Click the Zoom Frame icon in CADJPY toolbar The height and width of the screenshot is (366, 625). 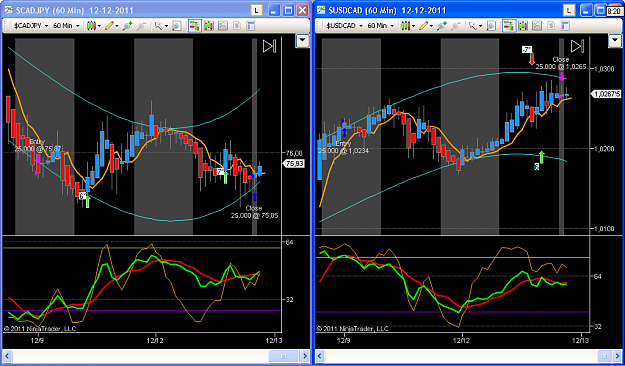pyautogui.click(x=176, y=26)
